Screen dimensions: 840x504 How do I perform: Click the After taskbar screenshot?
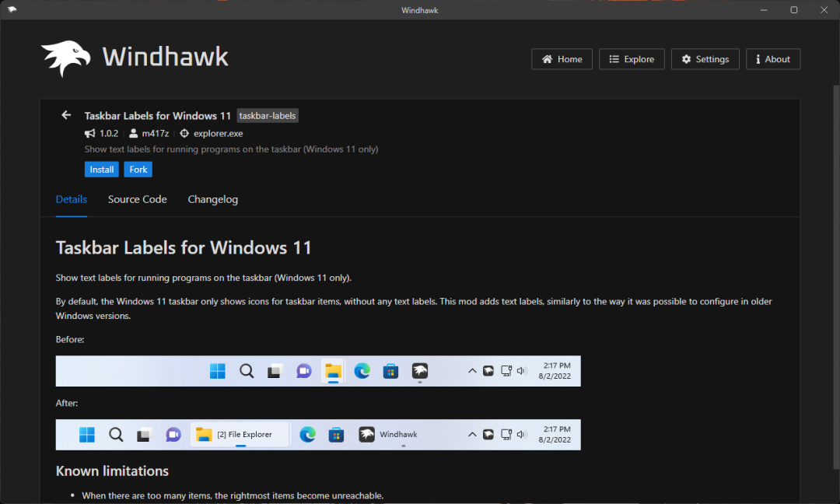coord(318,435)
